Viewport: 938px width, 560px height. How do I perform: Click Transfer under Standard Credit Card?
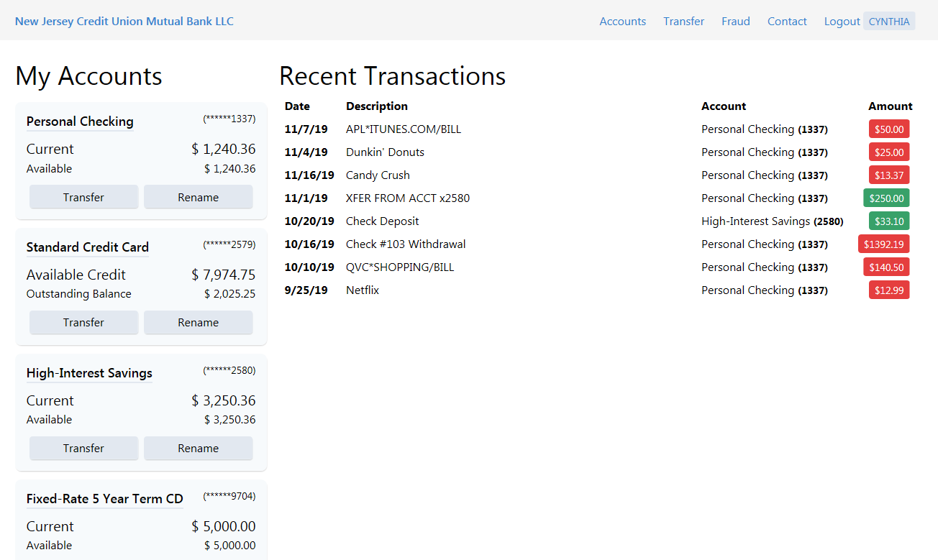pyautogui.click(x=83, y=322)
